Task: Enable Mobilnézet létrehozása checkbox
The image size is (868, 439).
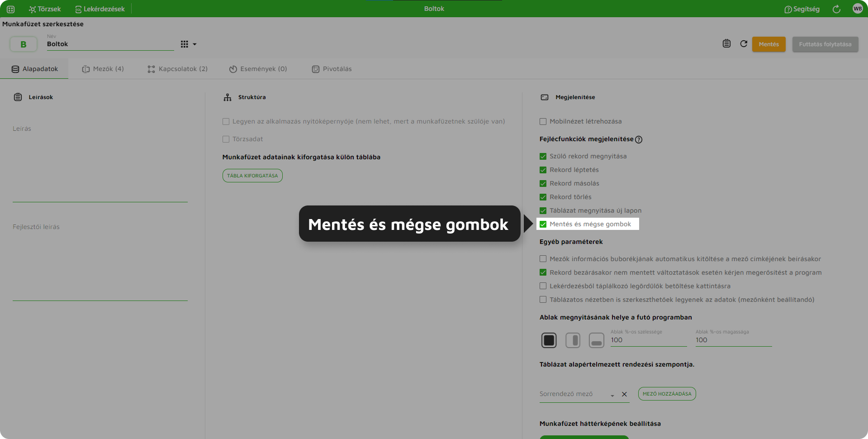Action: tap(543, 121)
